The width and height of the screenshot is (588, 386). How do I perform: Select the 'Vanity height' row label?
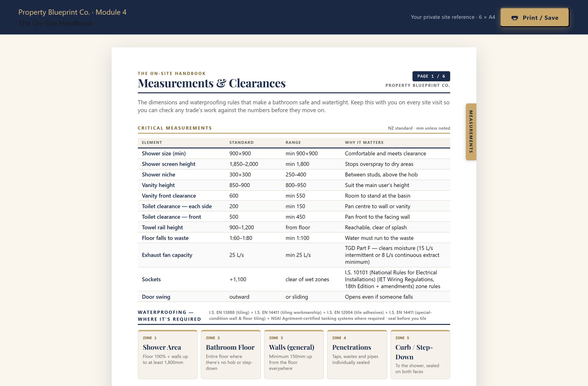(x=158, y=185)
